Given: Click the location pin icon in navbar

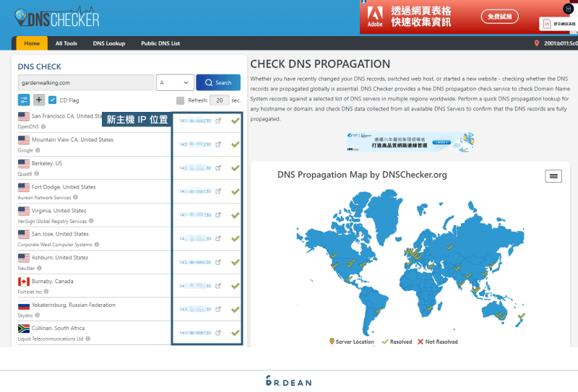Looking at the screenshot, I should pyautogui.click(x=537, y=43).
